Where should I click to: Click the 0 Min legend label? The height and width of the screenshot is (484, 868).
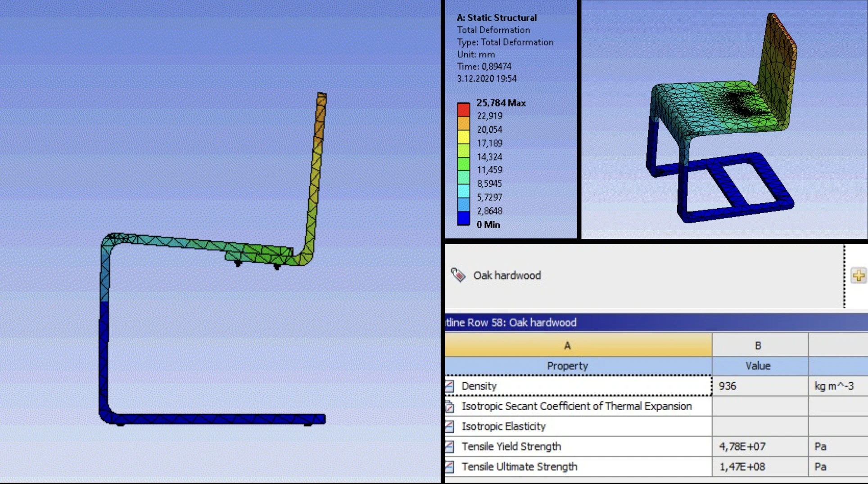[x=488, y=224]
